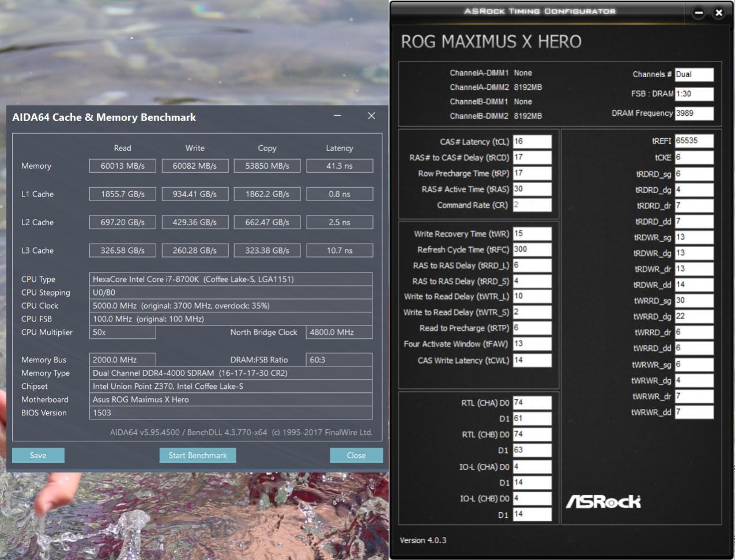Select the tWTR_L value field
The width and height of the screenshot is (735, 560).
click(x=532, y=297)
